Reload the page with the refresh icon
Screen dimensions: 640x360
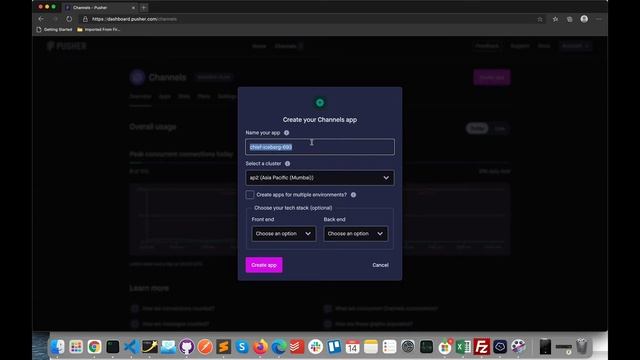tap(69, 19)
